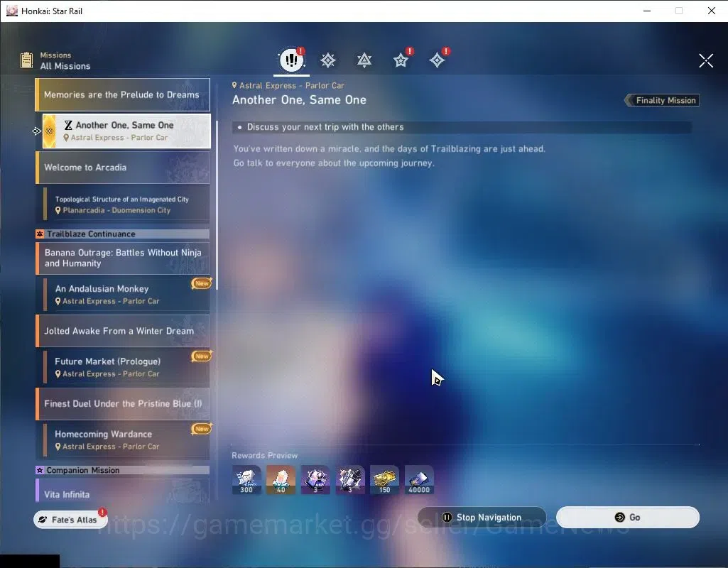The height and width of the screenshot is (568, 728).
Task: Select the Homecoming Wardance mission
Action: pos(126,440)
